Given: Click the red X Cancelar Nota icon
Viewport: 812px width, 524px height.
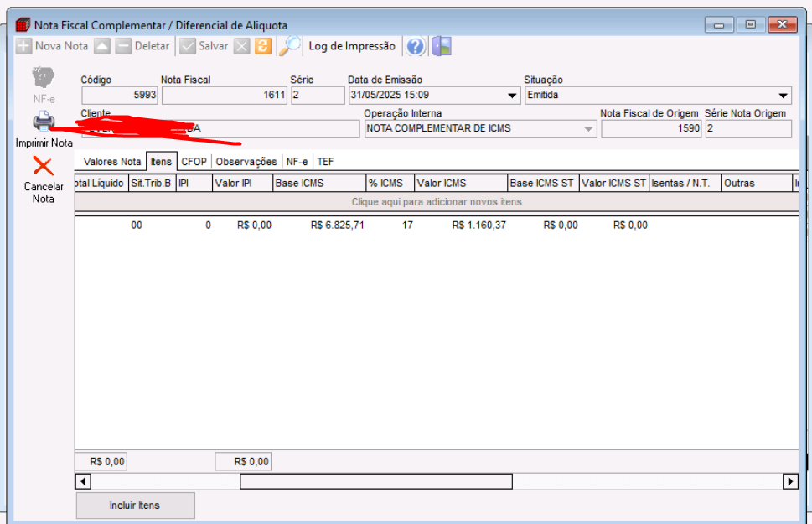Looking at the screenshot, I should point(43,166).
